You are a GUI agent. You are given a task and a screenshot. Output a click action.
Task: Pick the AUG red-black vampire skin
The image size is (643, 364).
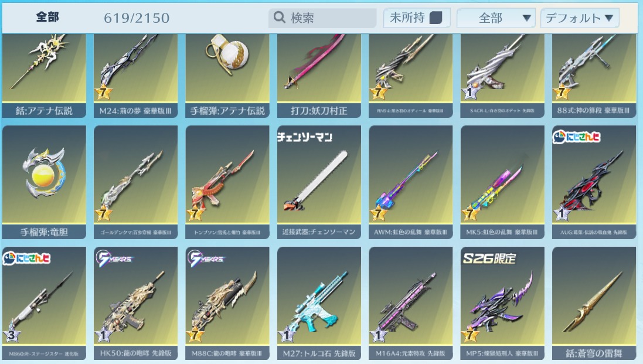[594, 182]
